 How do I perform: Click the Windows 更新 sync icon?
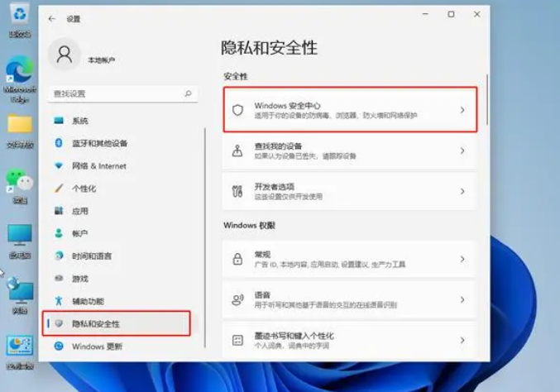click(59, 346)
